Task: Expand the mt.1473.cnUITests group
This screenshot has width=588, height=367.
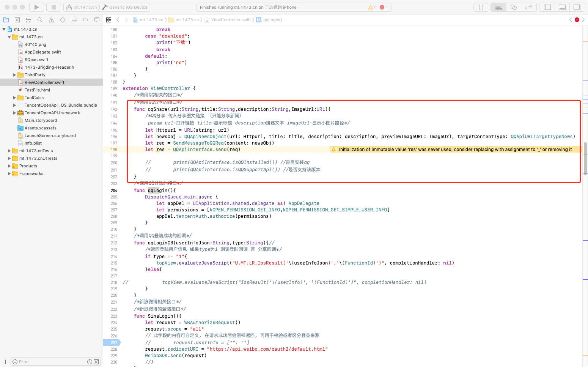Action: (x=9, y=158)
